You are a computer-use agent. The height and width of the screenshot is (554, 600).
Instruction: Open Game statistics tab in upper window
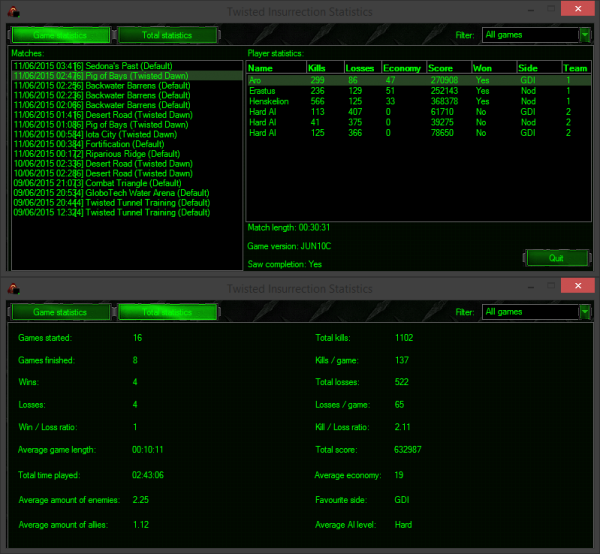[60, 35]
